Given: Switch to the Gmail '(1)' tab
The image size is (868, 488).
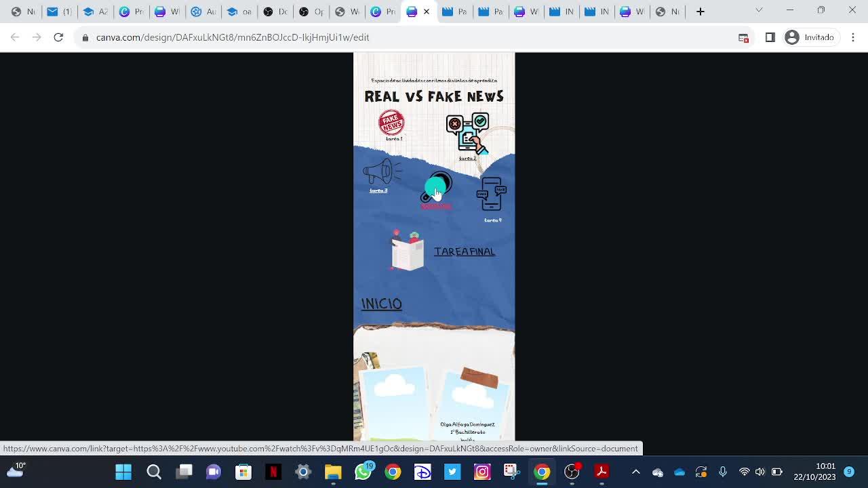Looking at the screenshot, I should (x=59, y=12).
